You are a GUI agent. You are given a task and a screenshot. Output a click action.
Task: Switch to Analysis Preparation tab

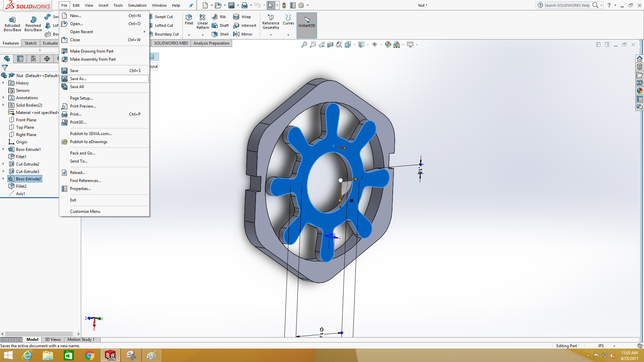(x=211, y=43)
